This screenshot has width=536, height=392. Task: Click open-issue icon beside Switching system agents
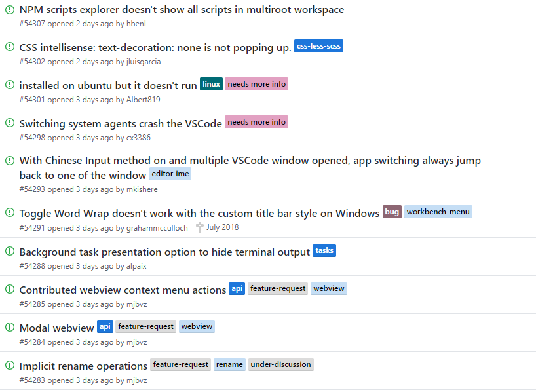pyautogui.click(x=10, y=122)
